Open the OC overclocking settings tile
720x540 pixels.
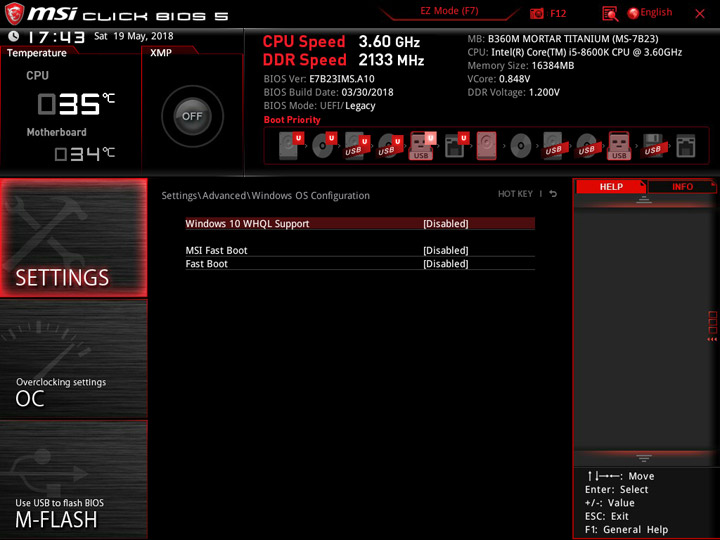74,359
